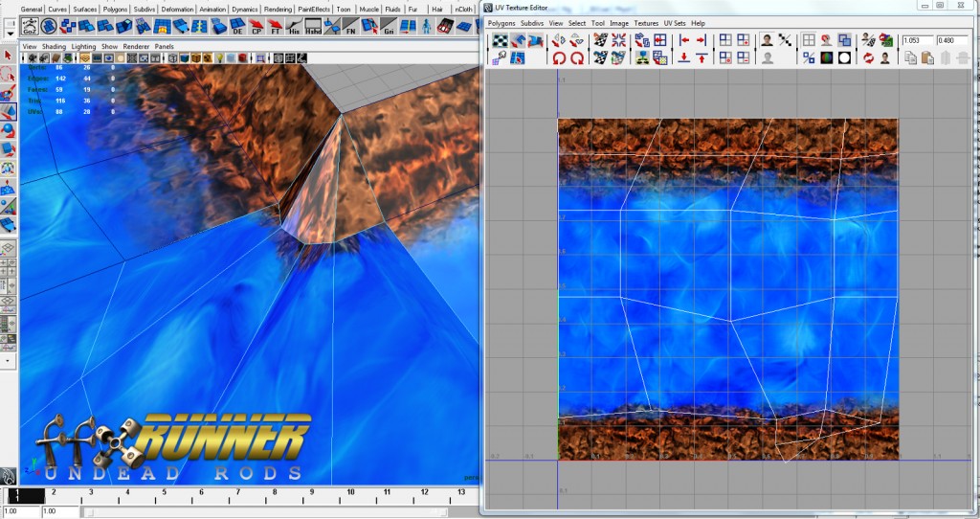Click UV editor bake refresh red-arrows icon
Image resolution: width=980 pixels, height=519 pixels.
point(868,58)
